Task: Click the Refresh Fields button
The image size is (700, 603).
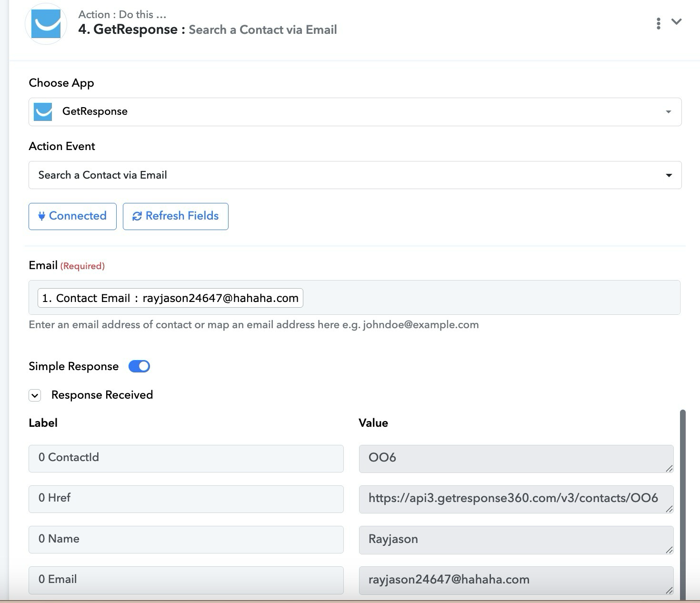Action: pos(175,216)
